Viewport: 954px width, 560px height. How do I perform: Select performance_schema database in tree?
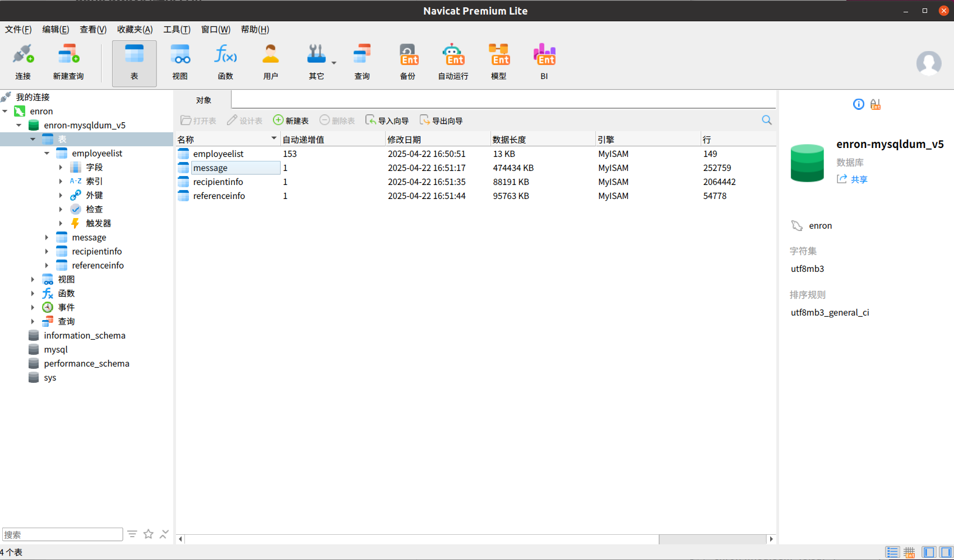click(86, 363)
